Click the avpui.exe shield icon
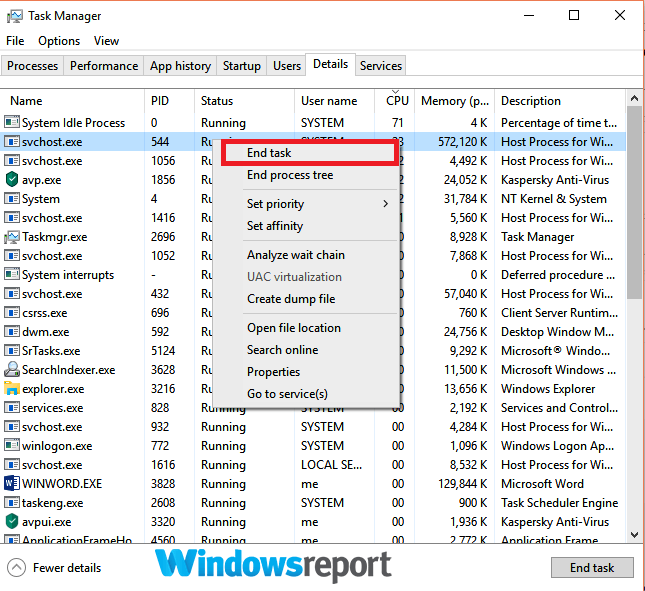The height and width of the screenshot is (591, 645). pyautogui.click(x=12, y=521)
